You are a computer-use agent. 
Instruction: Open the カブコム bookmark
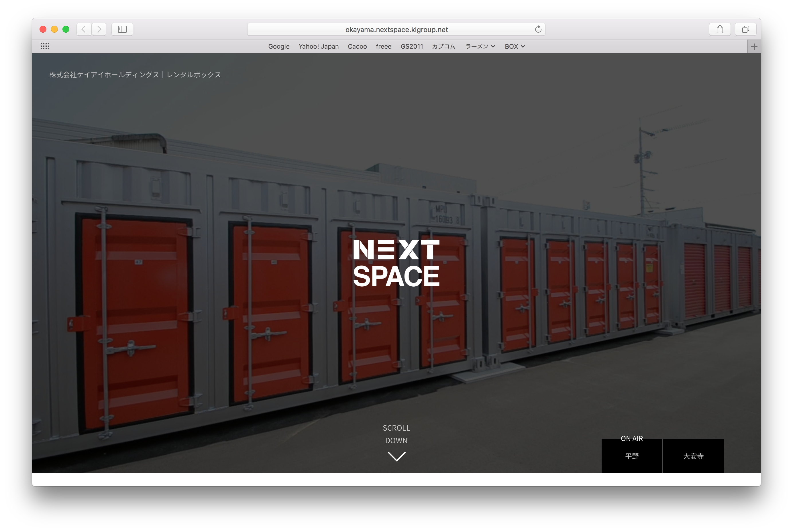point(443,46)
